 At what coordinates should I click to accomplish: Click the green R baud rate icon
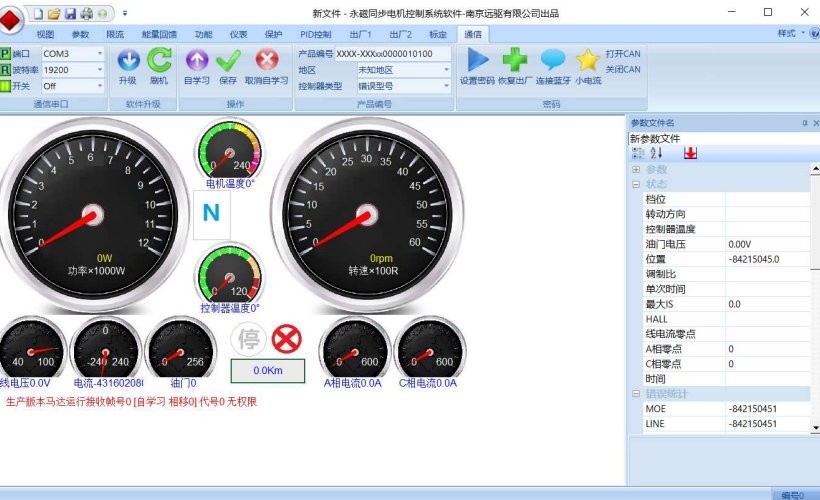tap(5, 70)
